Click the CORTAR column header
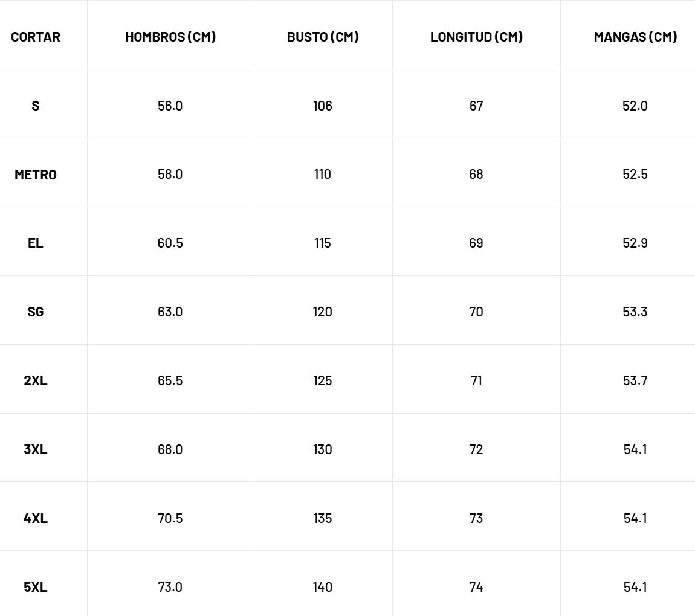The height and width of the screenshot is (616, 695). tap(36, 37)
